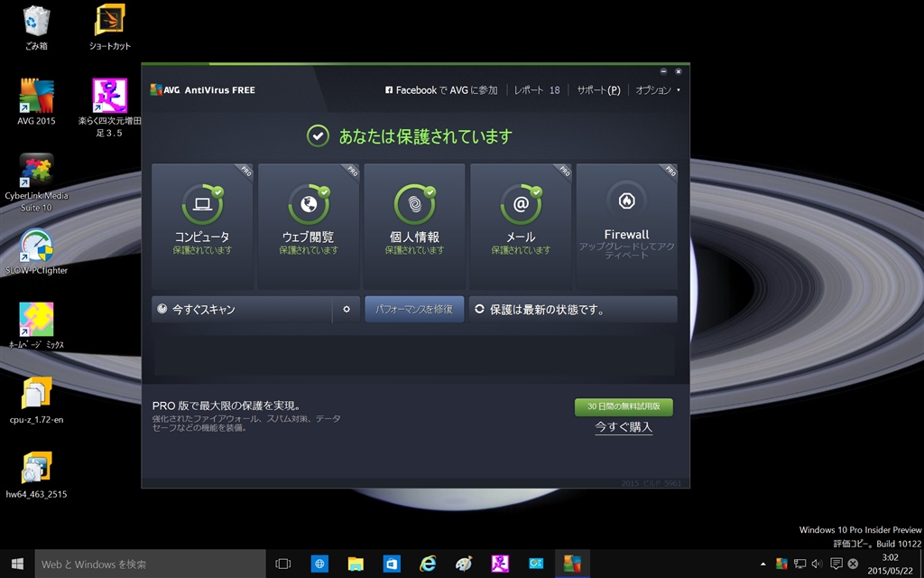Click the AVG system tray icon
This screenshot has height=578, width=924.
(781, 564)
